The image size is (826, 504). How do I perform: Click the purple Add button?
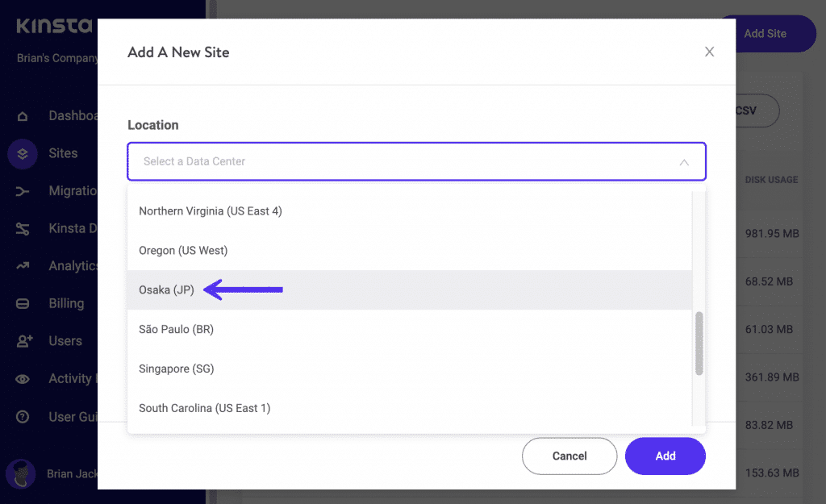point(665,456)
